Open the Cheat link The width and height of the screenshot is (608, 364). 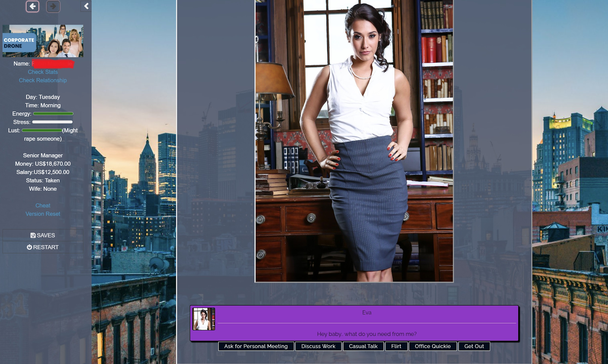[43, 206]
